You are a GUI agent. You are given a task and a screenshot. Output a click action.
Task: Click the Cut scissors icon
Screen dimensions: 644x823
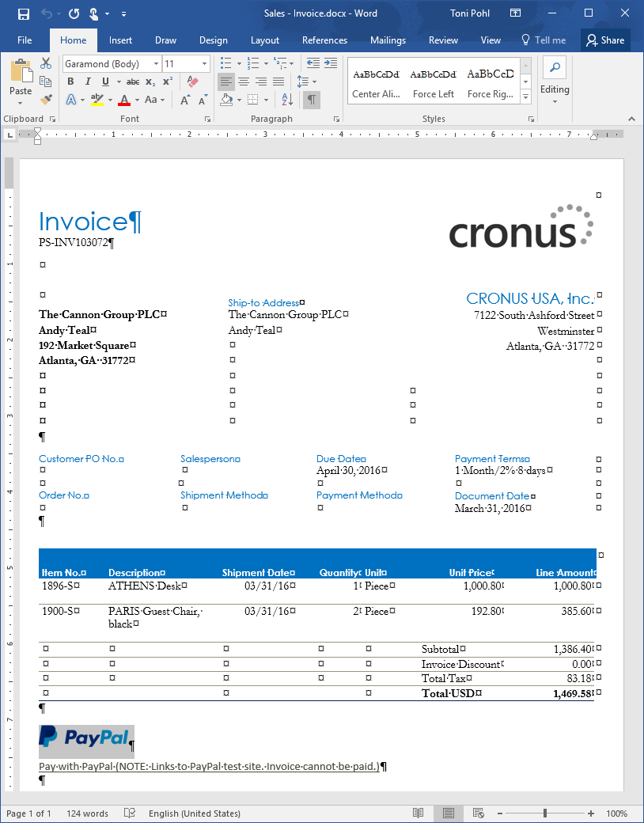46,64
